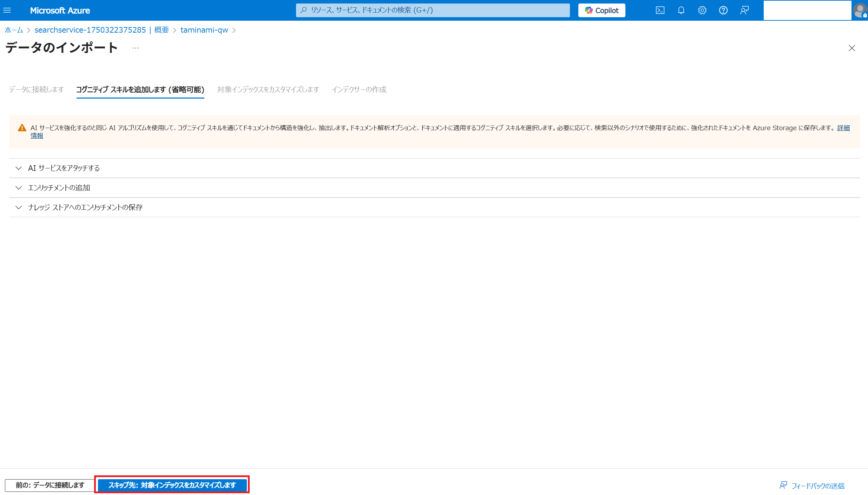Select the インデクサーの作成 tab

click(x=359, y=89)
